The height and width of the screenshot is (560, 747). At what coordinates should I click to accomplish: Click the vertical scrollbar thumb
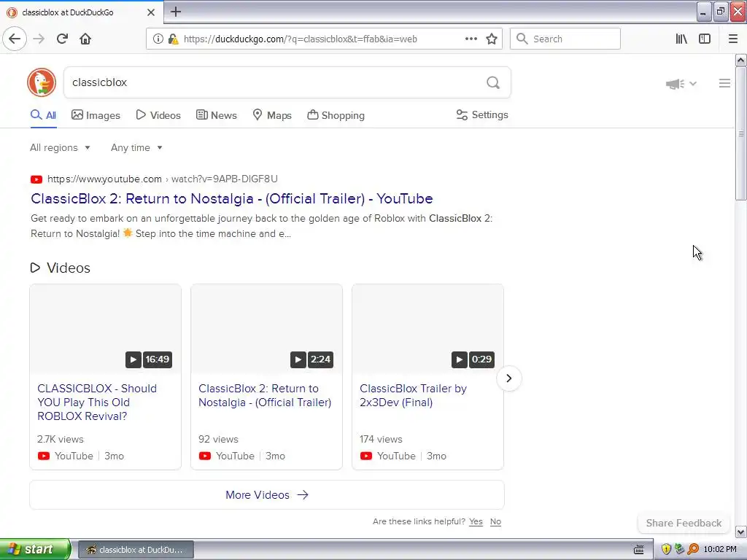[740, 134]
